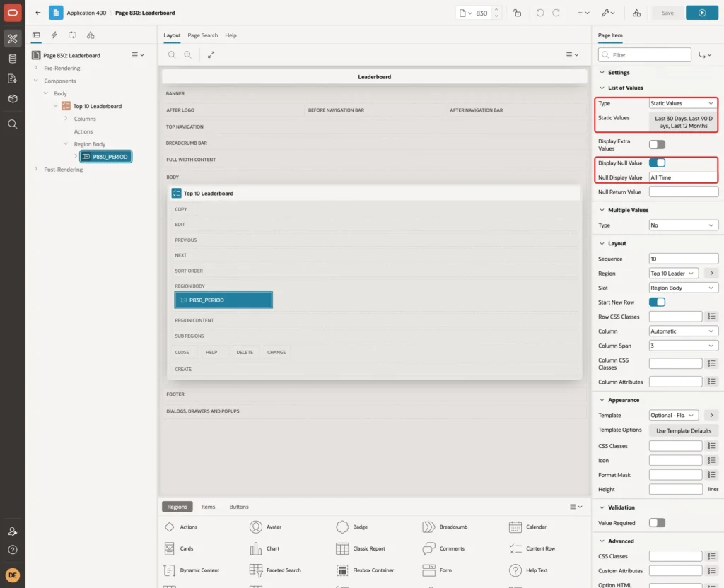Turn off Display Null Value switch

(657, 163)
